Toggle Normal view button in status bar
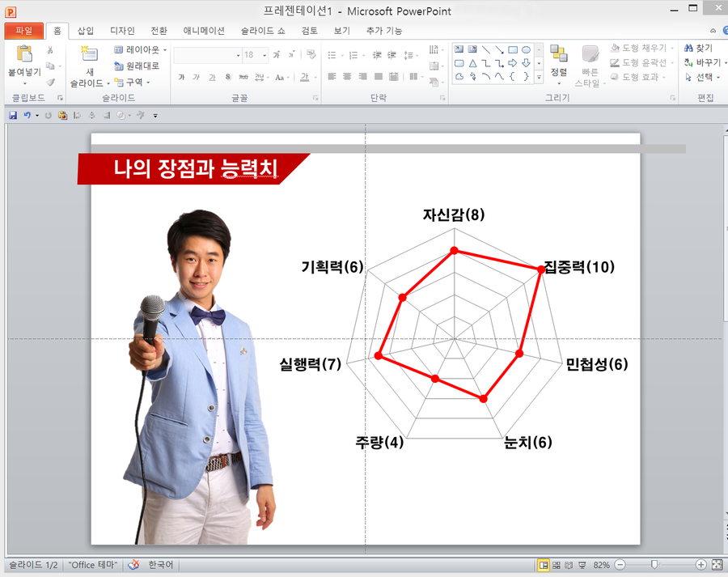The image size is (728, 577). point(544,564)
